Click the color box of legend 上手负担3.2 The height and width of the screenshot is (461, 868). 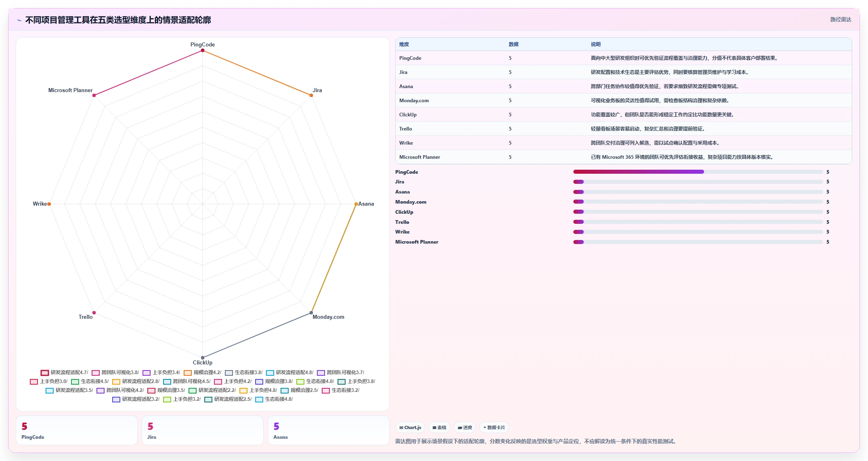coord(167,399)
